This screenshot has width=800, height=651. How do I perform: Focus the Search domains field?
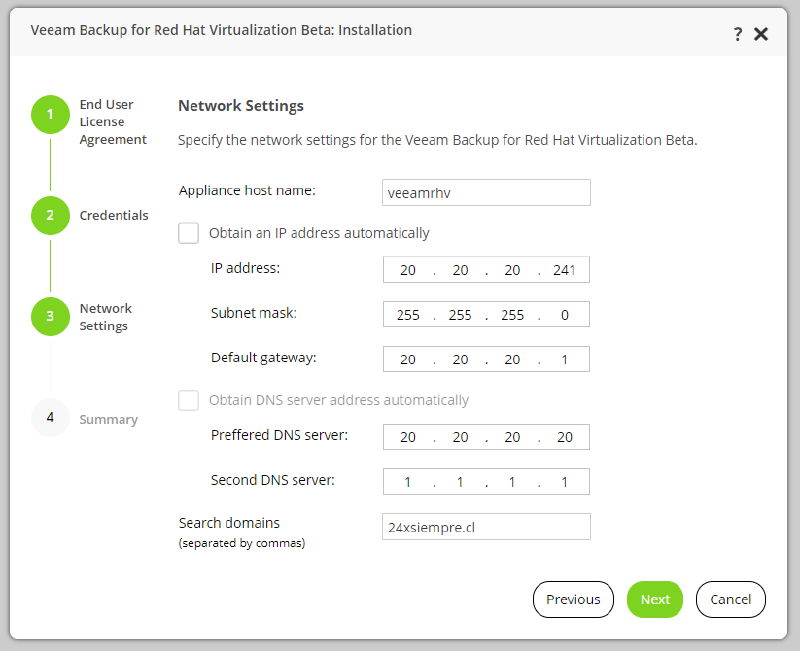pos(486,527)
